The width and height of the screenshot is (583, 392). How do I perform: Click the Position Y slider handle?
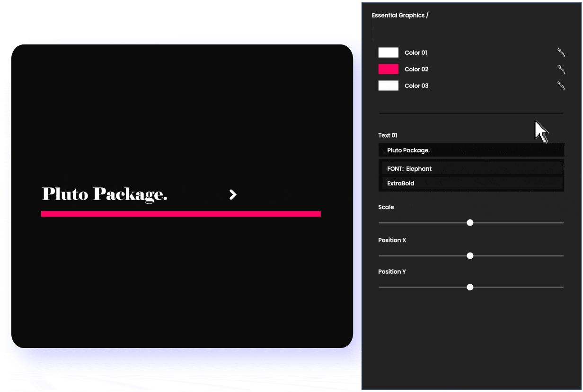point(470,287)
